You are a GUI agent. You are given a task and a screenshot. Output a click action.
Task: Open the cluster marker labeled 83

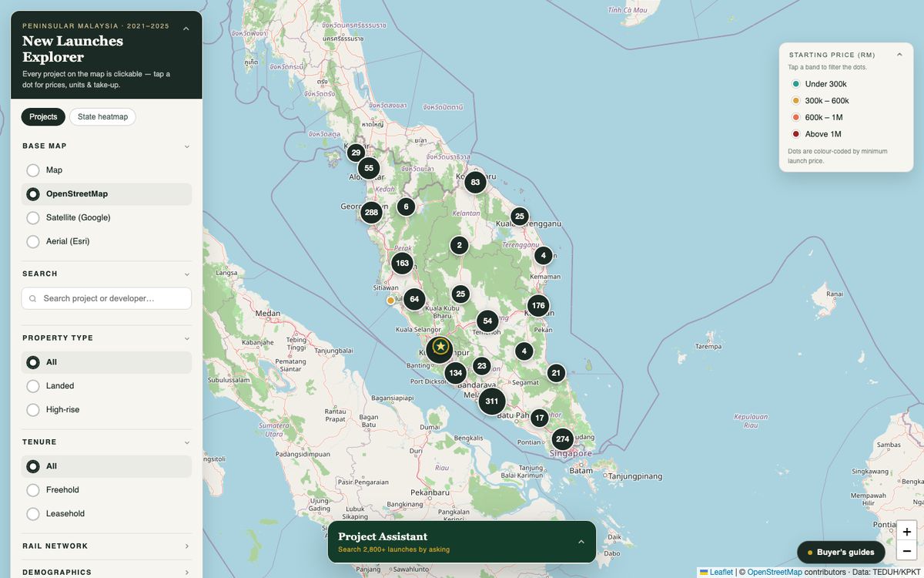pyautogui.click(x=475, y=183)
